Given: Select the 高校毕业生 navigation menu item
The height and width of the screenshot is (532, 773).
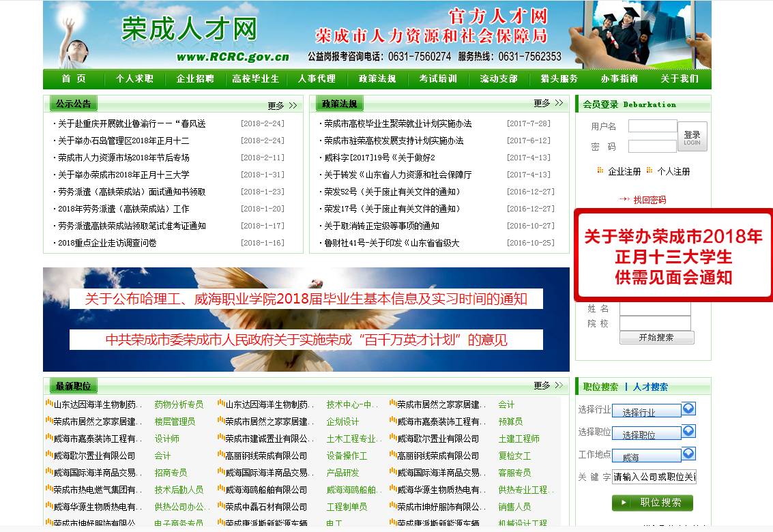Looking at the screenshot, I should pyautogui.click(x=256, y=79).
